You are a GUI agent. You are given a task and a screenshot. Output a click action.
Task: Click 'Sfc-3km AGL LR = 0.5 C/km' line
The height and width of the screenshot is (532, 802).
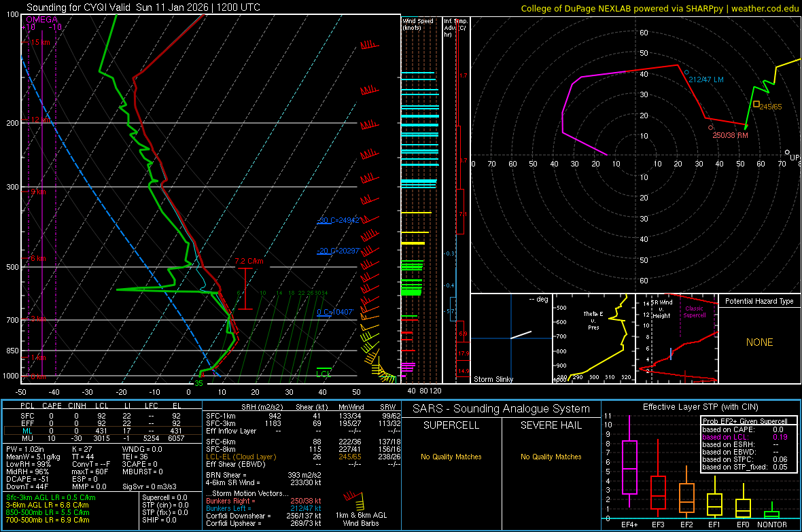click(x=51, y=497)
